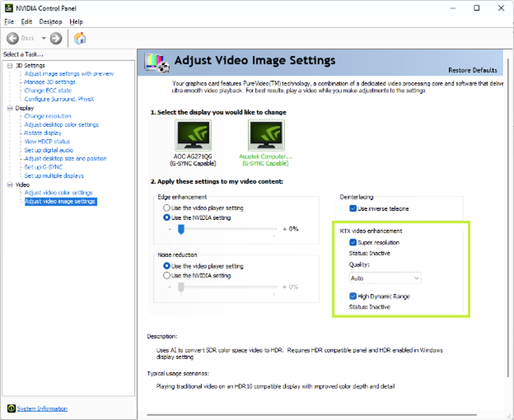Screen dimensions: 514x420
Task: Open the Back history dropdown arrow
Action: 44,38
